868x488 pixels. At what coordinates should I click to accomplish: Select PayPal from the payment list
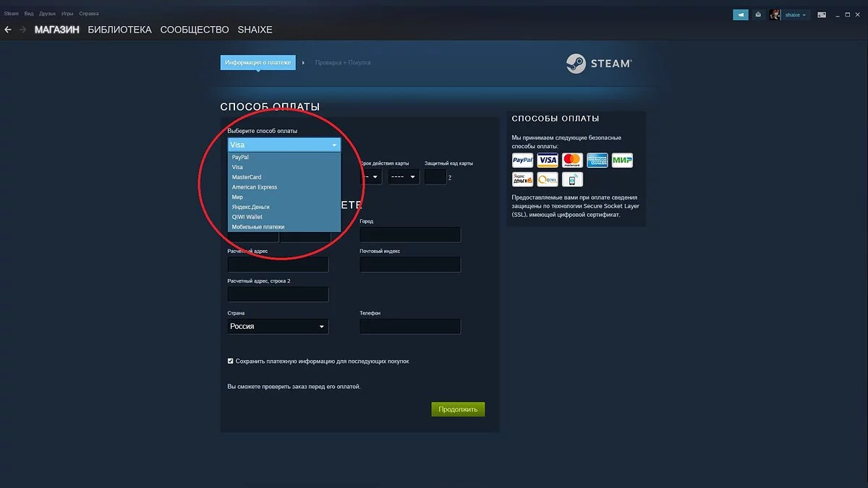(284, 157)
